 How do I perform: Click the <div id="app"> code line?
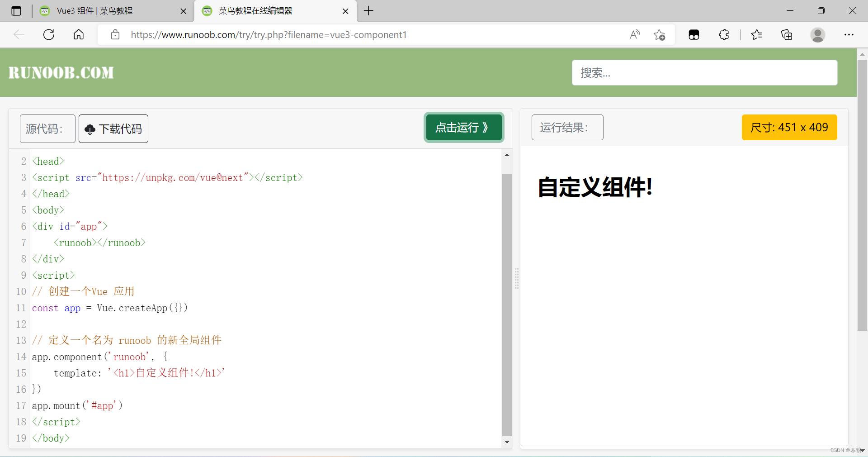(70, 226)
